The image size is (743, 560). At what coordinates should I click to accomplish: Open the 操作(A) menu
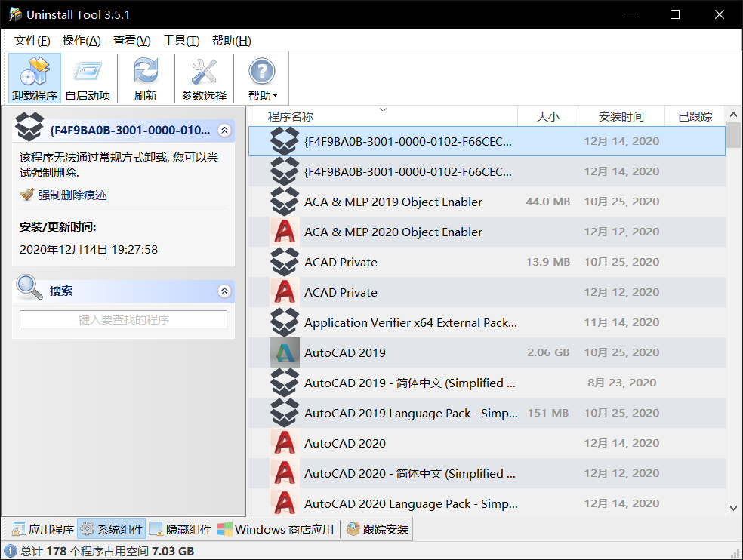(82, 41)
